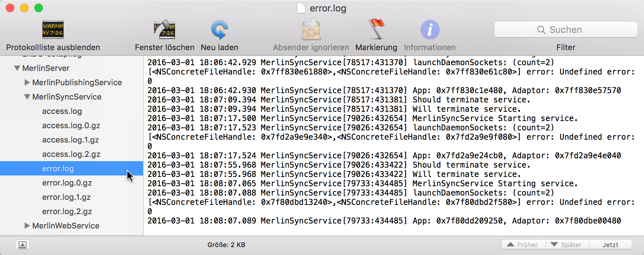Click the 18:06:42.930 App/Adaptor log line
Viewport: 644px width, 255px height.
click(384, 90)
